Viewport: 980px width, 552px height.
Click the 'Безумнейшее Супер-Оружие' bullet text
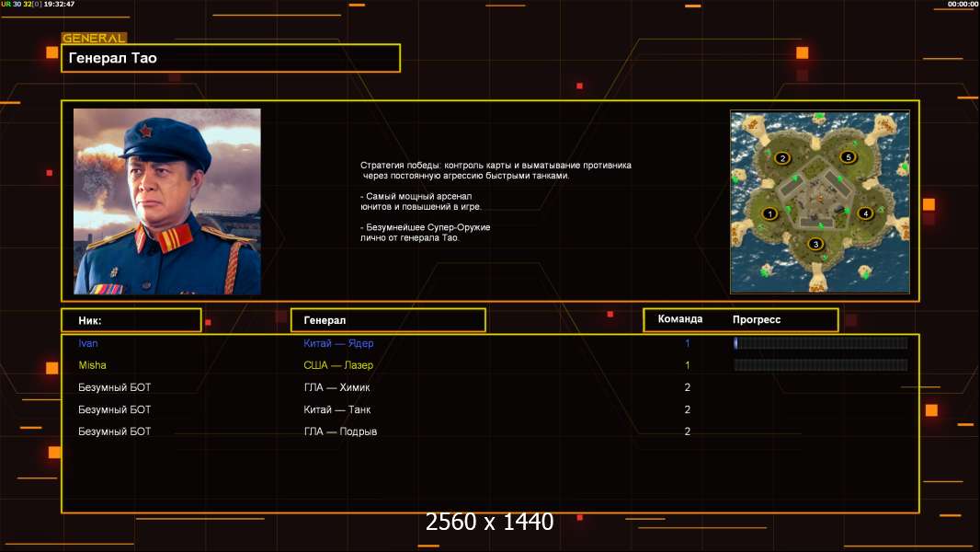(x=425, y=233)
